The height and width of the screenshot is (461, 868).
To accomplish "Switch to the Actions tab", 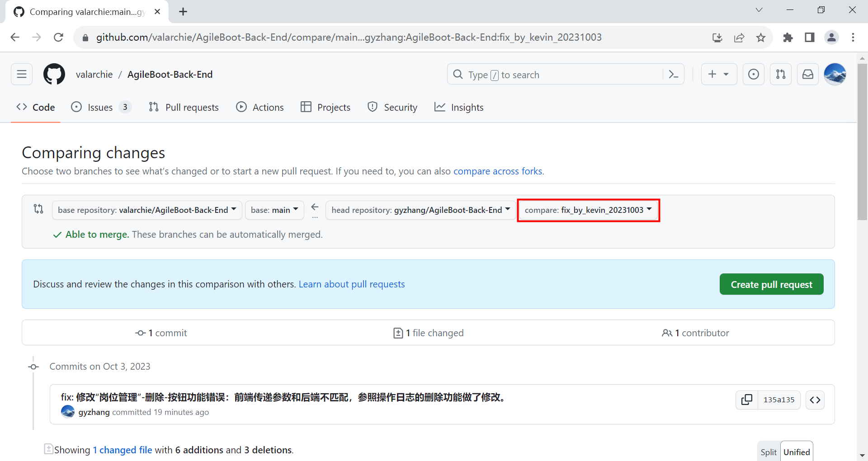I will click(260, 108).
